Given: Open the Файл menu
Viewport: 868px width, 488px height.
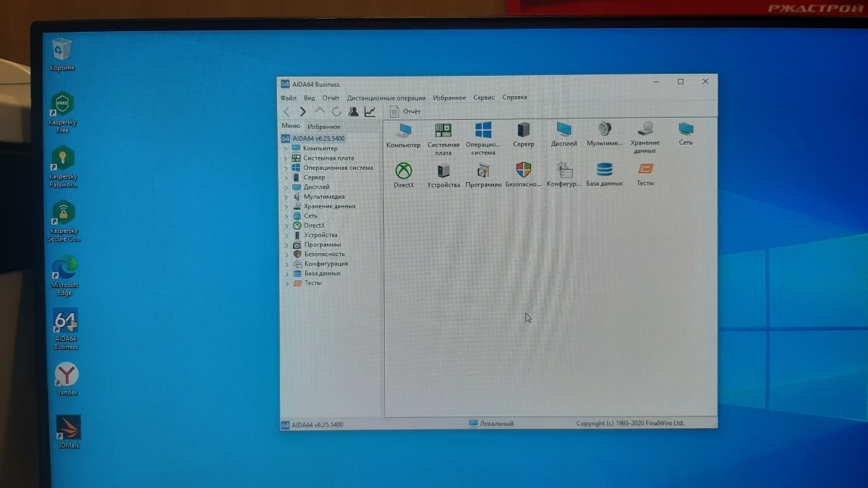Looking at the screenshot, I should click(x=288, y=98).
